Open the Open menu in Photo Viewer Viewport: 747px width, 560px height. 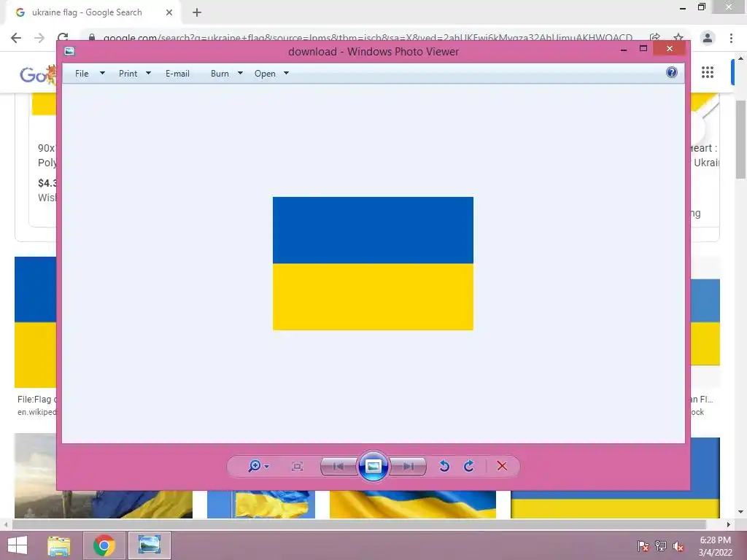(x=265, y=74)
